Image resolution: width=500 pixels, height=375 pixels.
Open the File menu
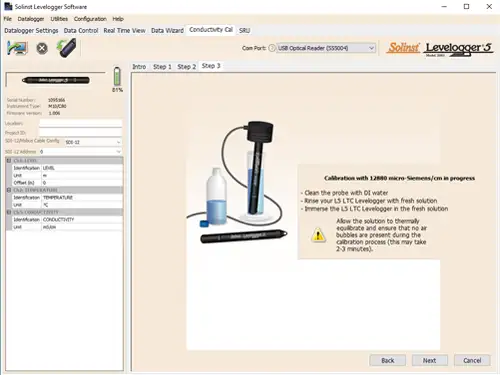(x=8, y=19)
